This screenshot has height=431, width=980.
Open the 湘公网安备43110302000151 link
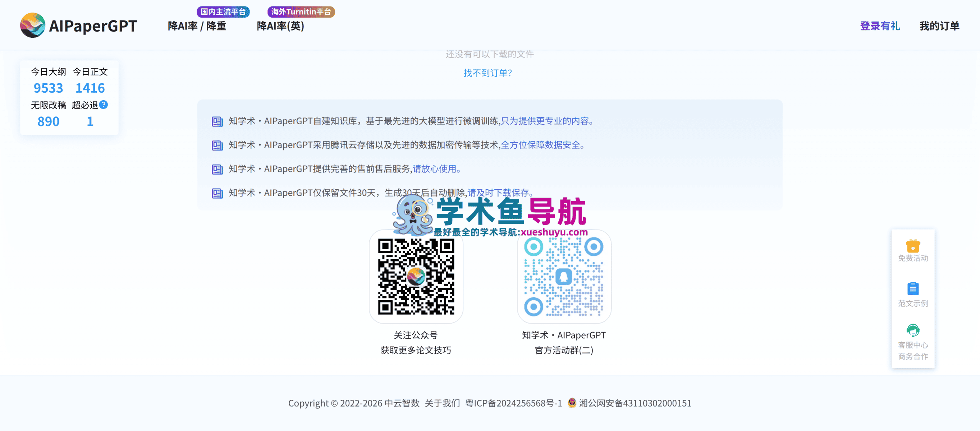[x=635, y=403]
